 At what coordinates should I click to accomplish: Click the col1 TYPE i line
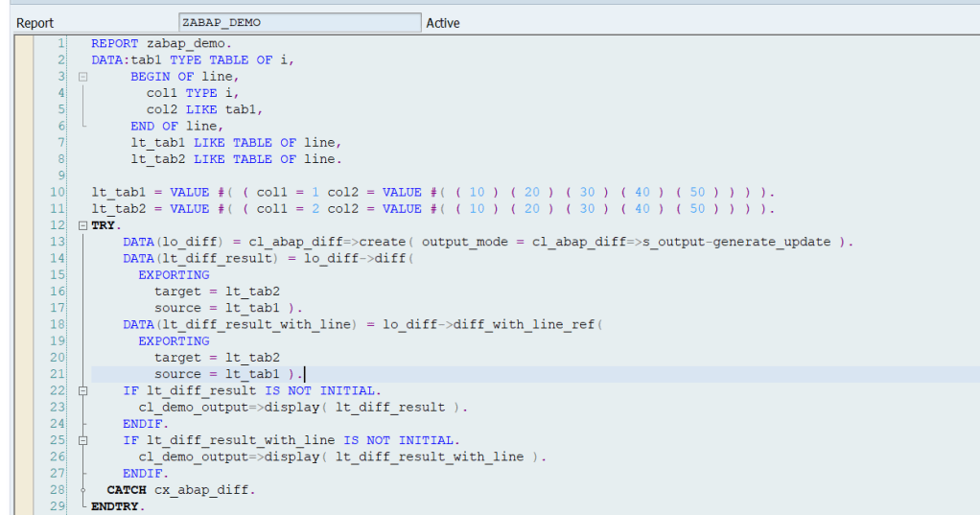193,93
